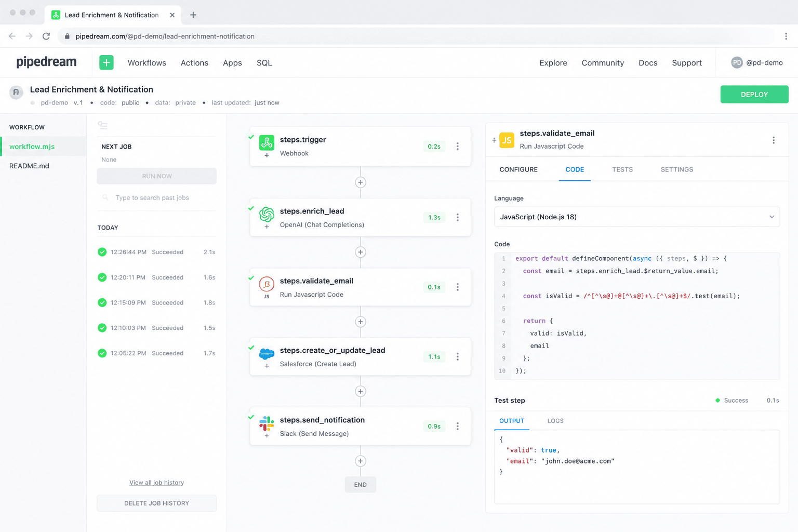Open the steps.send_notification options menu
The image size is (798, 532).
point(458,426)
